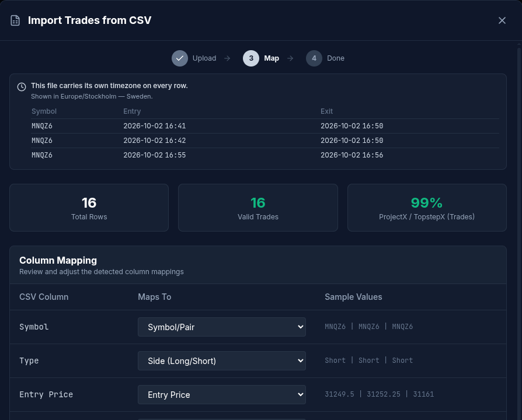This screenshot has height=420, width=522.
Task: Click the 99% ProjectX / TopstepX card
Action: tap(427, 208)
